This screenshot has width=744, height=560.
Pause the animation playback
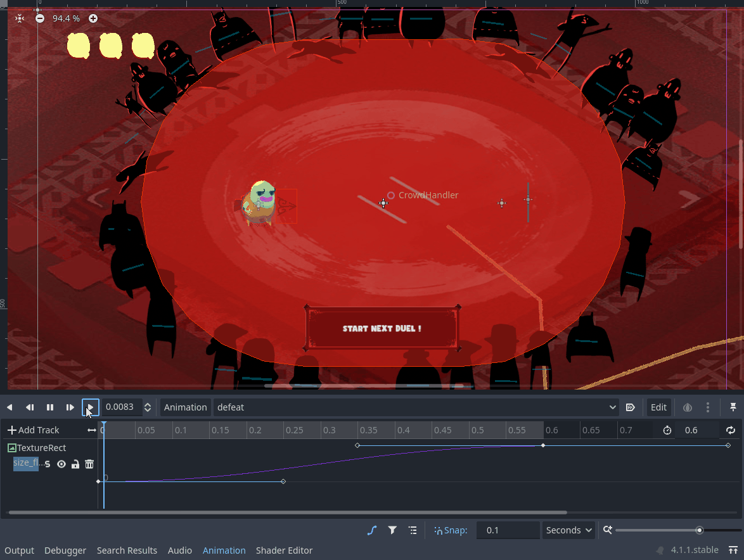tap(50, 407)
